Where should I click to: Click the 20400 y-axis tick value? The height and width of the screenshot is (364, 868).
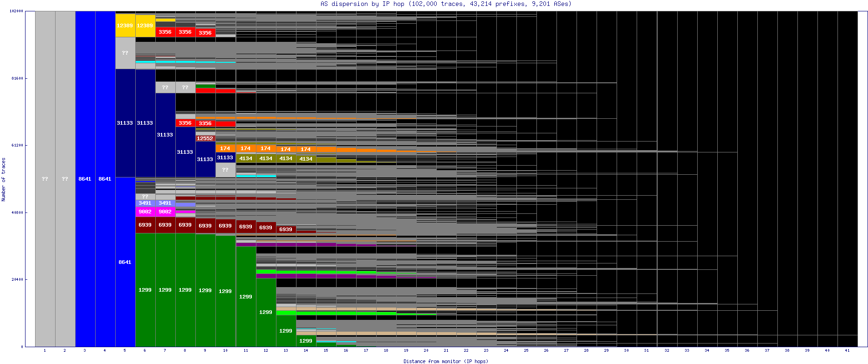point(17,279)
